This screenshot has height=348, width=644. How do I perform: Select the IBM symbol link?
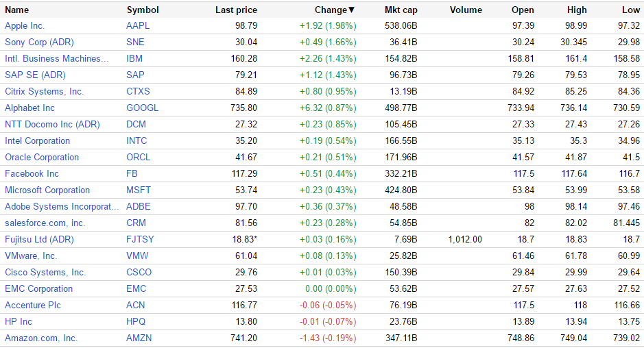[134, 58]
